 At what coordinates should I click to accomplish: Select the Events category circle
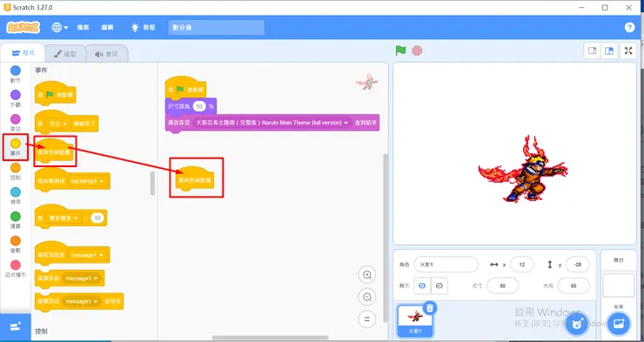[x=15, y=144]
